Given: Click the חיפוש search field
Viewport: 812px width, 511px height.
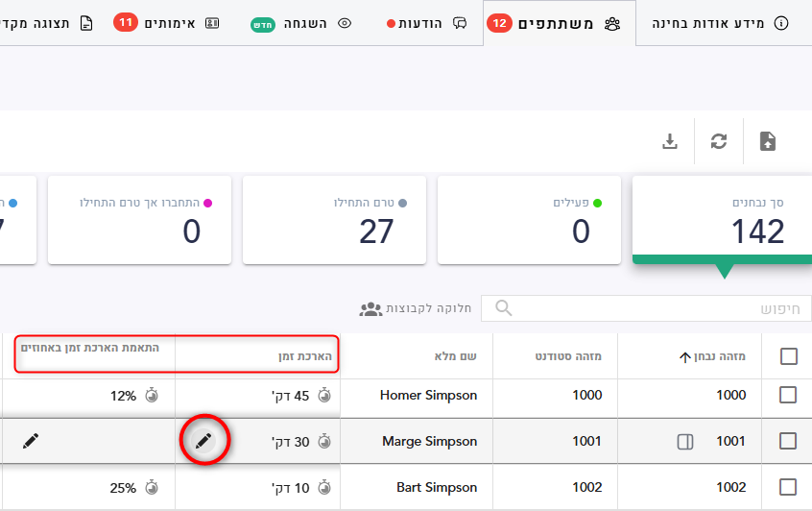Looking at the screenshot, I should 646,308.
